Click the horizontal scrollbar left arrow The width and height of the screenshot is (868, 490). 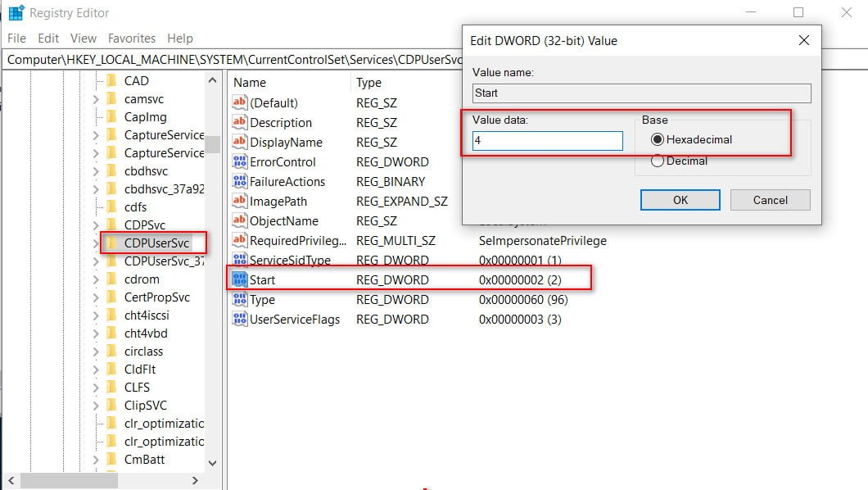coord(11,481)
